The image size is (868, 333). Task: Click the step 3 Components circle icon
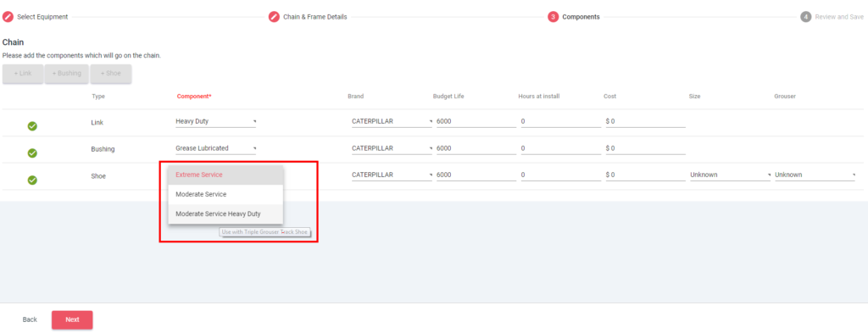[x=553, y=17]
